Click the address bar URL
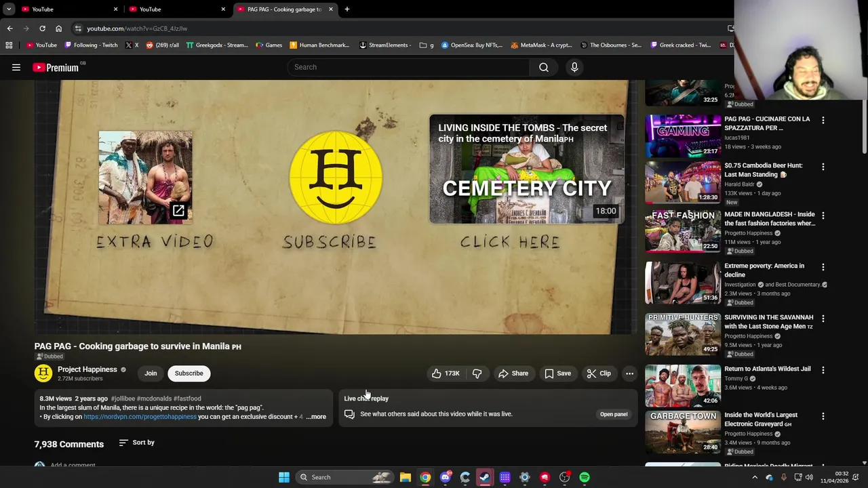This screenshot has width=868, height=488. [137, 28]
